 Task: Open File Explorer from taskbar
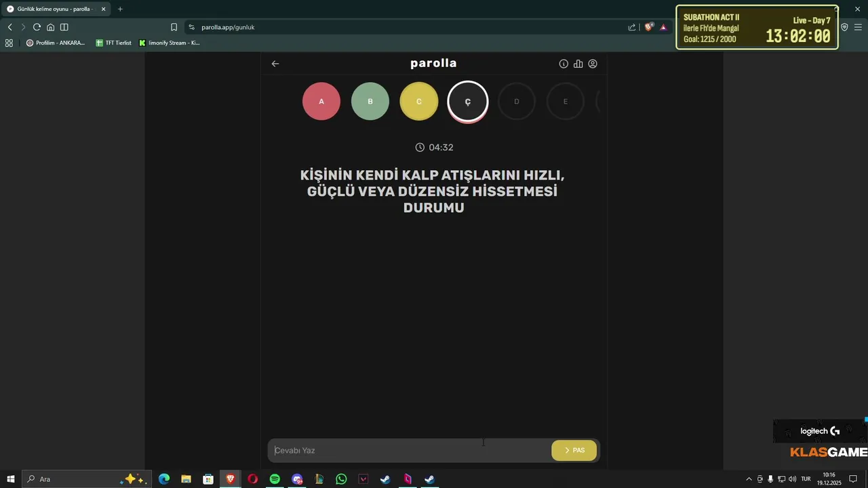(186, 479)
